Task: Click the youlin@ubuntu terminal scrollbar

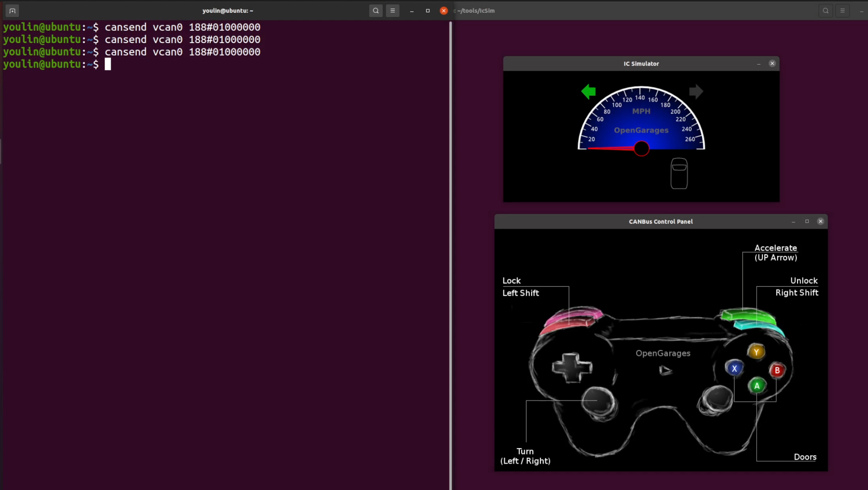Action: [x=450, y=255]
